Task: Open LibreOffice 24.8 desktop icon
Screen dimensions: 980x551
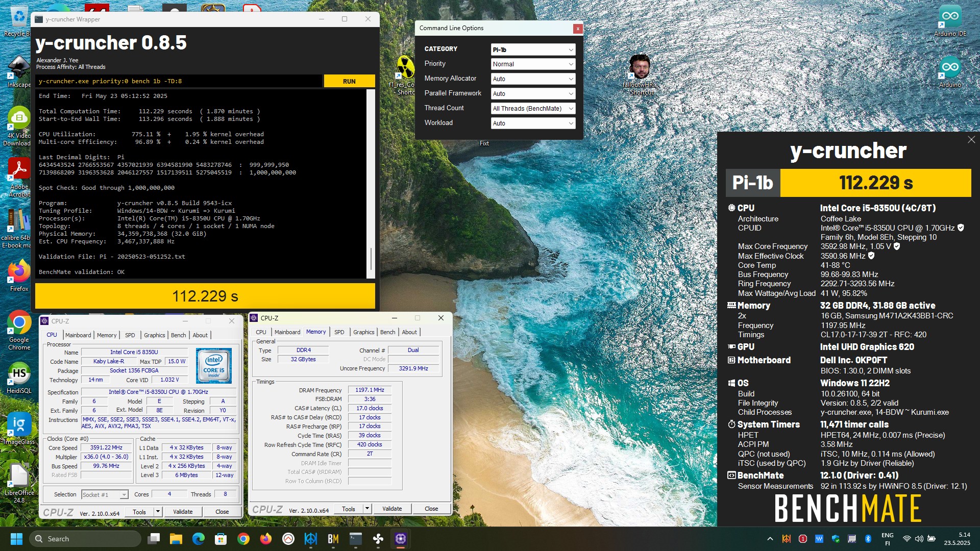Action: point(19,483)
